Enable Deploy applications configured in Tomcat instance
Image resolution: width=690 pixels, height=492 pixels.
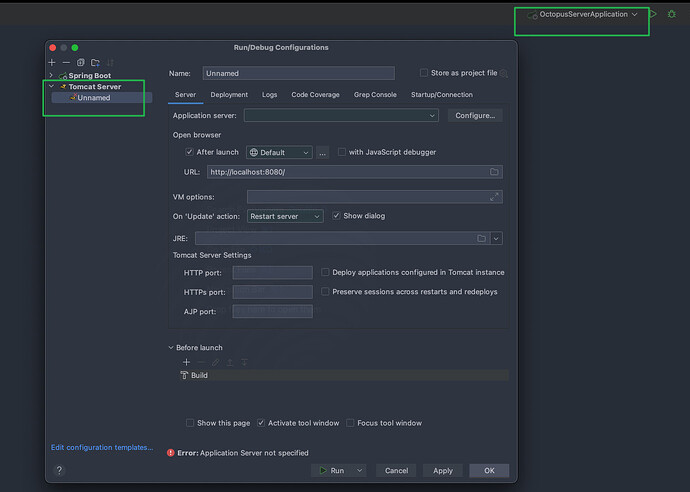pyautogui.click(x=325, y=272)
